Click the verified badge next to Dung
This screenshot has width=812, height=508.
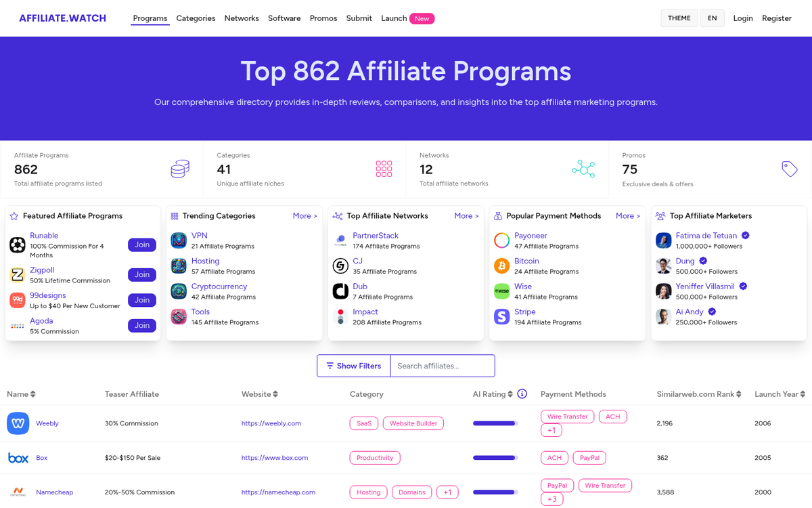click(702, 260)
